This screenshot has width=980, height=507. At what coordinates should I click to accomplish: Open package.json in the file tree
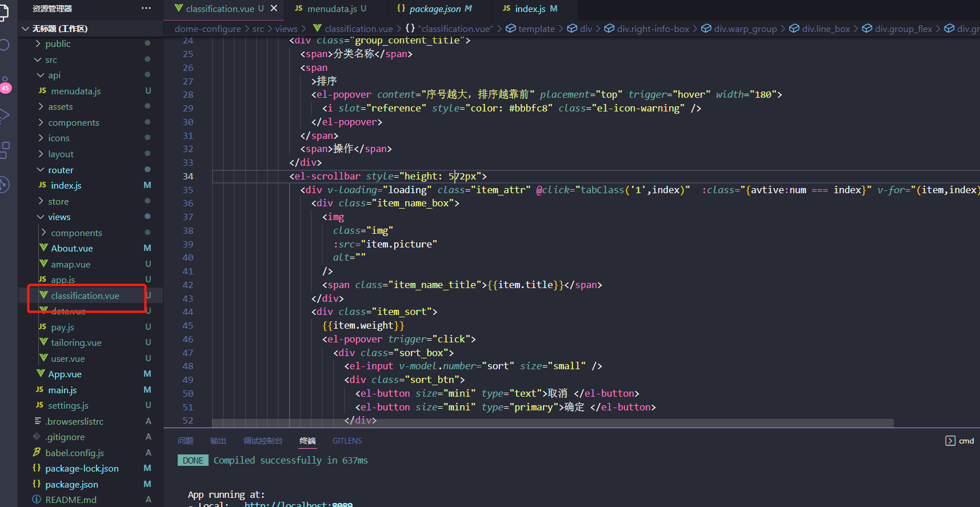71,484
